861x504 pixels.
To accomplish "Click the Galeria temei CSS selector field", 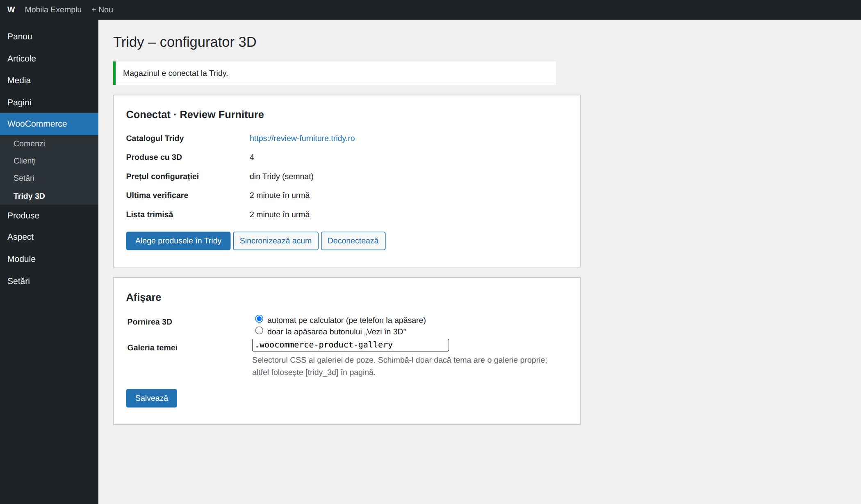I will [351, 345].
